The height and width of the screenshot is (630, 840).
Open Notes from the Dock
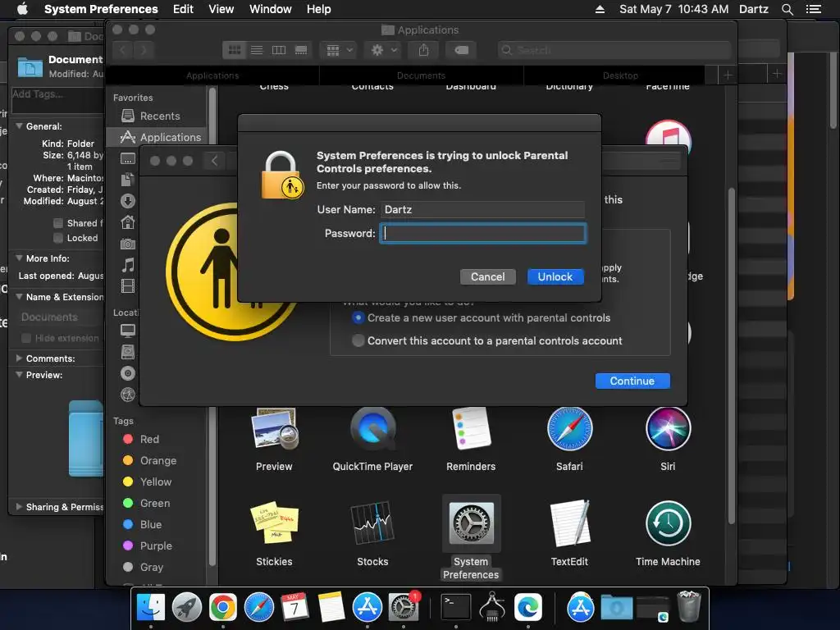pyautogui.click(x=331, y=608)
